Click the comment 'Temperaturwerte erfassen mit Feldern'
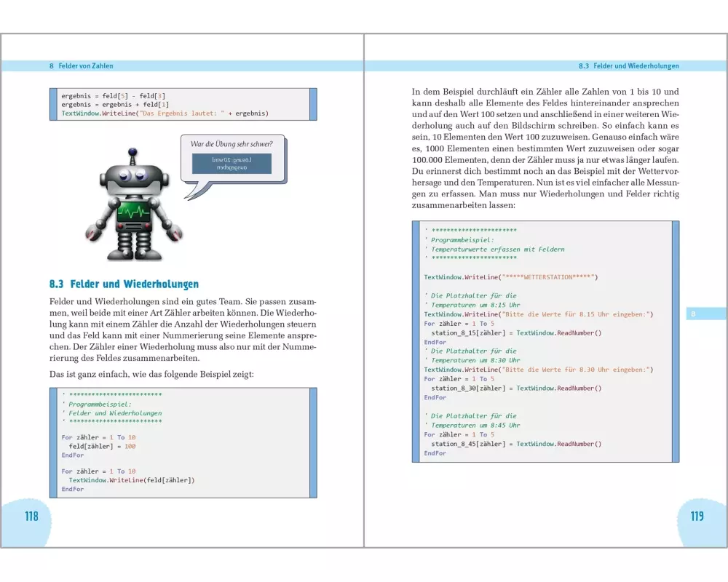The image size is (728, 582). point(497,249)
